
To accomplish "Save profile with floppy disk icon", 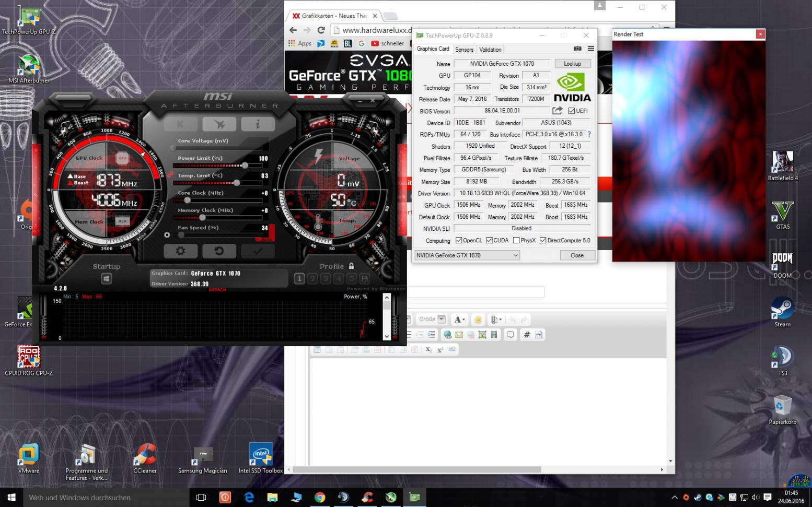I will 365,279.
